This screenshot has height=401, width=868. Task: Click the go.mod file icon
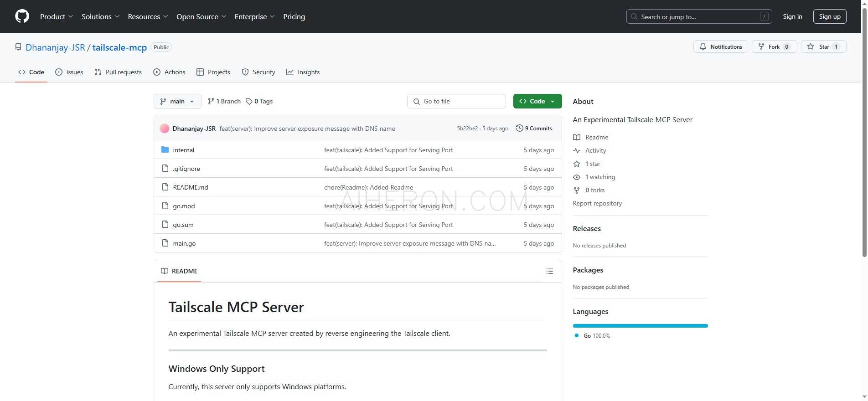click(x=165, y=206)
